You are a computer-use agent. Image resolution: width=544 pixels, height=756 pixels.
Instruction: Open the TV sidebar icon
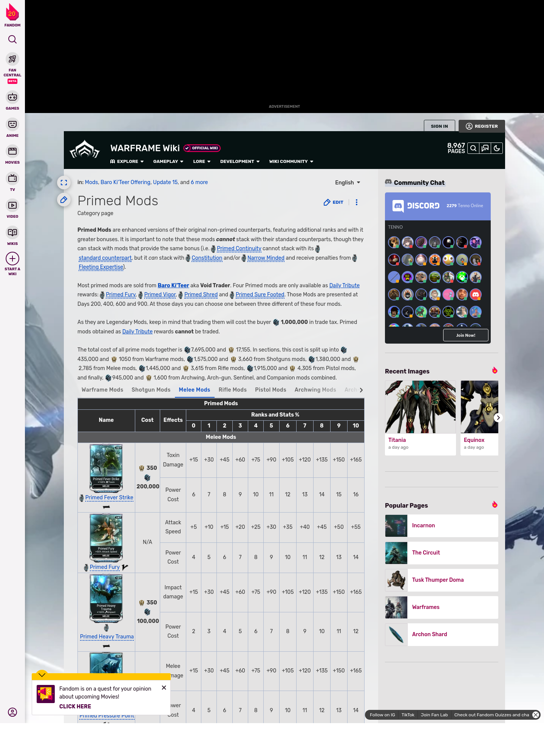tap(12, 178)
